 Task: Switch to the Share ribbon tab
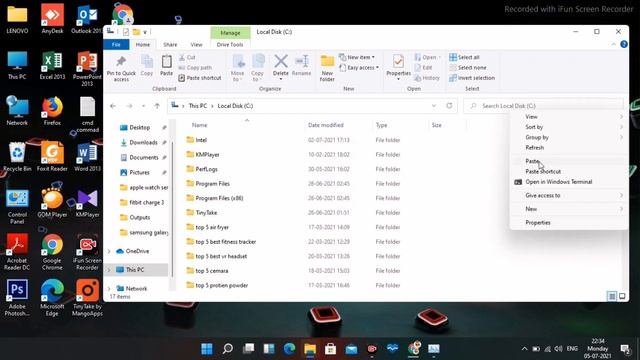(x=170, y=44)
